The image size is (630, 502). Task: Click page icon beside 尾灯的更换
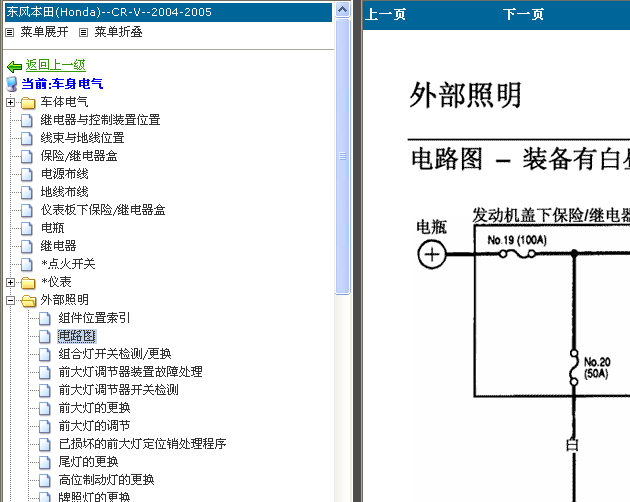tap(45, 463)
